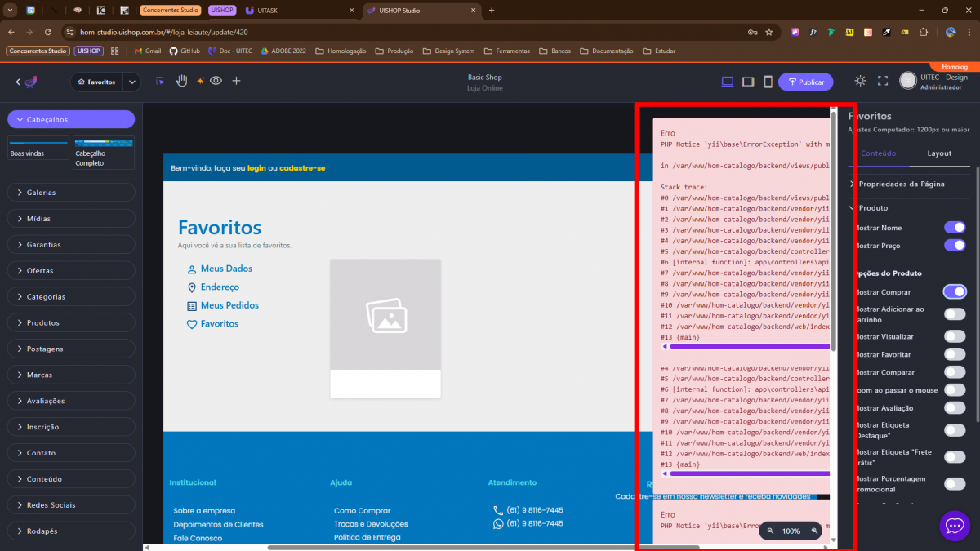Image resolution: width=980 pixels, height=551 pixels.
Task: Click the Publicar button
Action: [805, 82]
